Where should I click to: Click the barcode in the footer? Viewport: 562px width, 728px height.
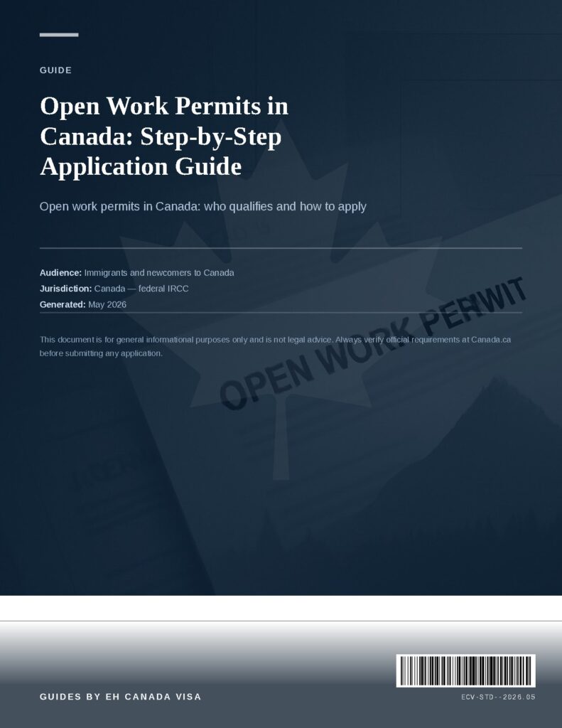click(465, 670)
